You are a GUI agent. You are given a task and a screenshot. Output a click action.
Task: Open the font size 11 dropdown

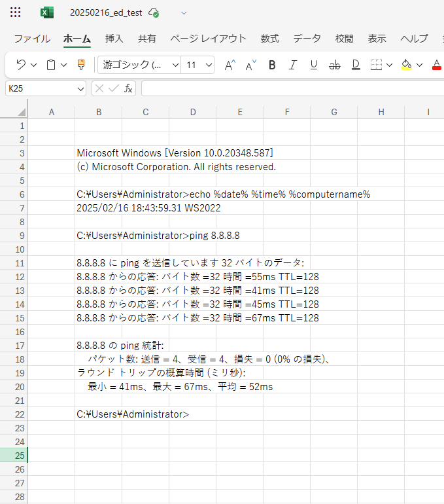click(209, 65)
